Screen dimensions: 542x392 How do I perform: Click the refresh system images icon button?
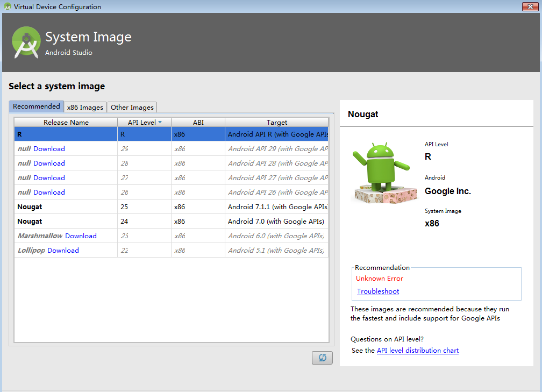coord(322,358)
